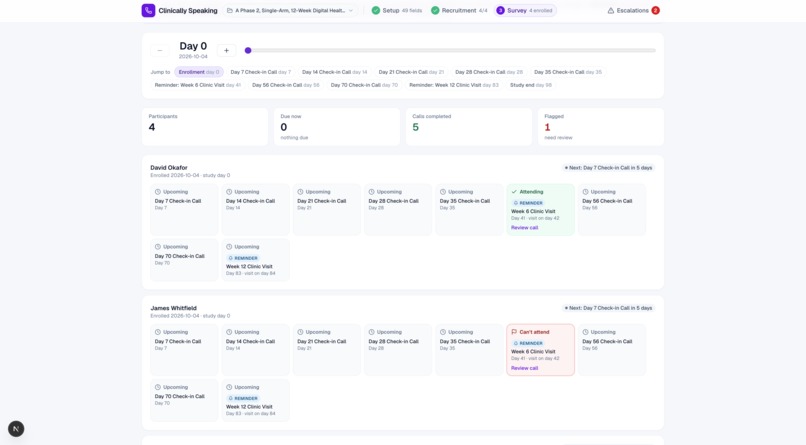The width and height of the screenshot is (806, 445).
Task: Open Review call link on James's Week 6 visit
Action: tap(524, 368)
